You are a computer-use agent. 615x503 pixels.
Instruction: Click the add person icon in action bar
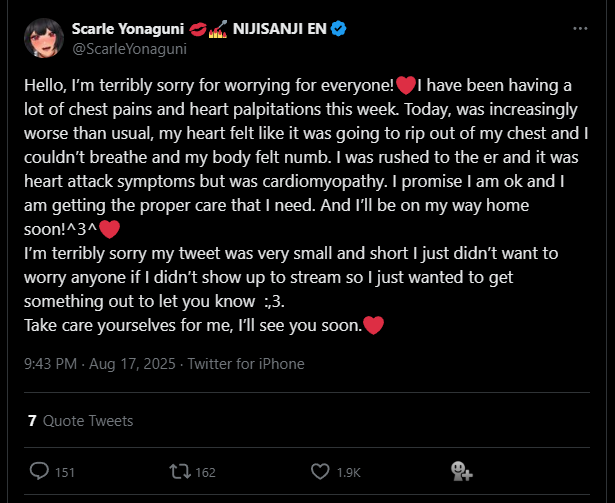[461, 471]
